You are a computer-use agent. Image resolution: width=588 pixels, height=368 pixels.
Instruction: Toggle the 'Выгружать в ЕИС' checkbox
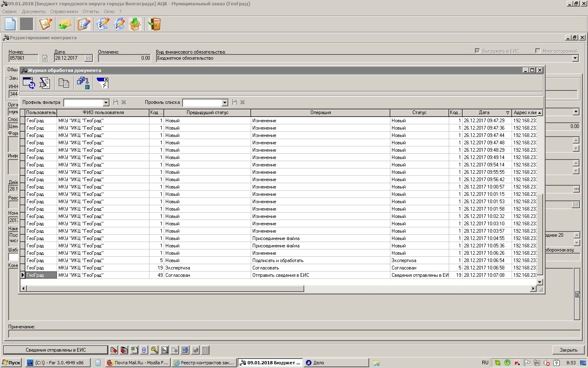point(477,51)
